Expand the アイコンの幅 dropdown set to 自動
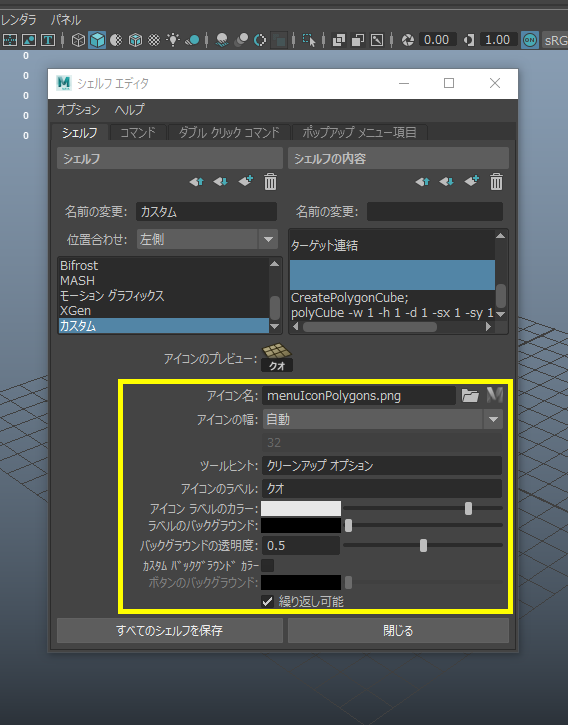Viewport: 568px width, 725px height. tap(382, 419)
